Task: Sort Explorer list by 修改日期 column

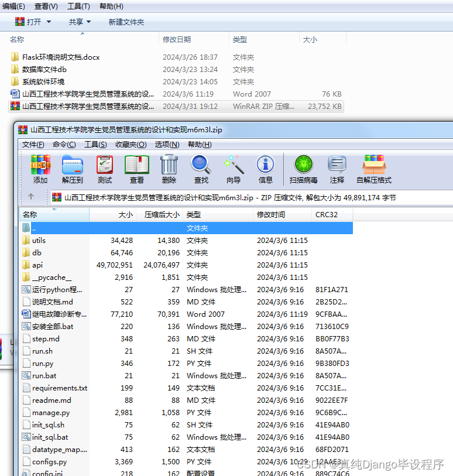Action: pyautogui.click(x=194, y=39)
